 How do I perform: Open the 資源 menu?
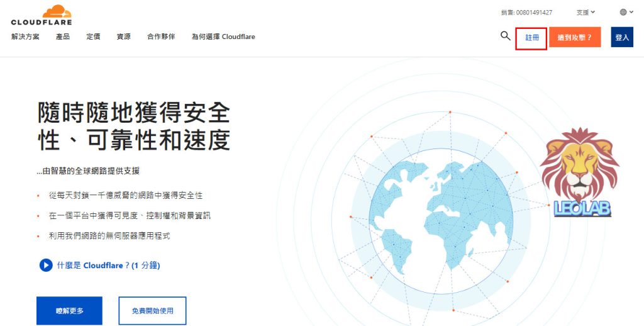click(124, 37)
